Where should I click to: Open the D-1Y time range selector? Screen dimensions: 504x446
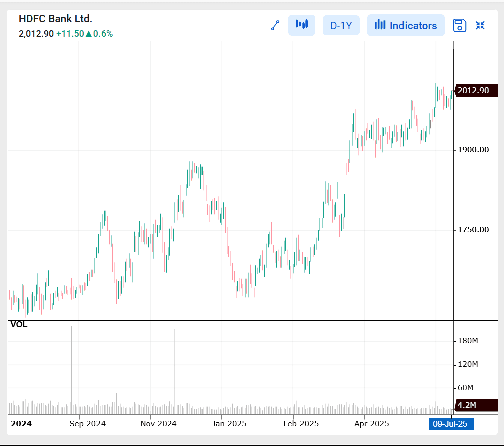(341, 25)
